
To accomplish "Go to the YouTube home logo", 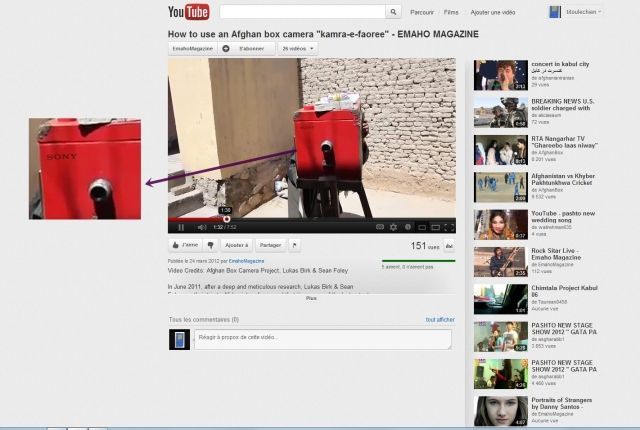I will [x=189, y=12].
